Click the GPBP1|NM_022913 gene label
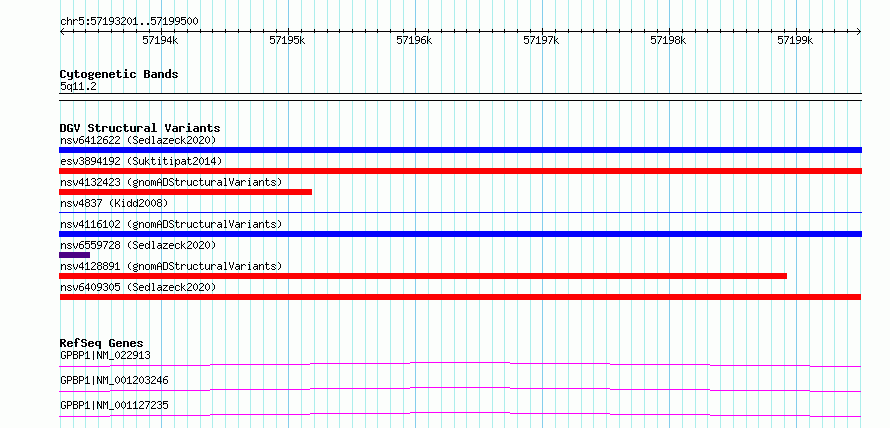This screenshot has height=428, width=890. coord(105,356)
